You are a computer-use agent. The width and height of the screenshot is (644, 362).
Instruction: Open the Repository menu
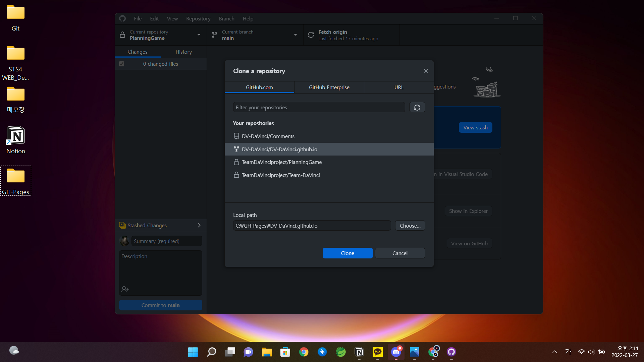click(x=198, y=18)
